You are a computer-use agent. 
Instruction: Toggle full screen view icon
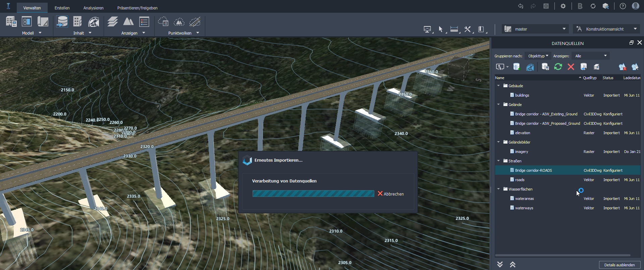tap(546, 6)
